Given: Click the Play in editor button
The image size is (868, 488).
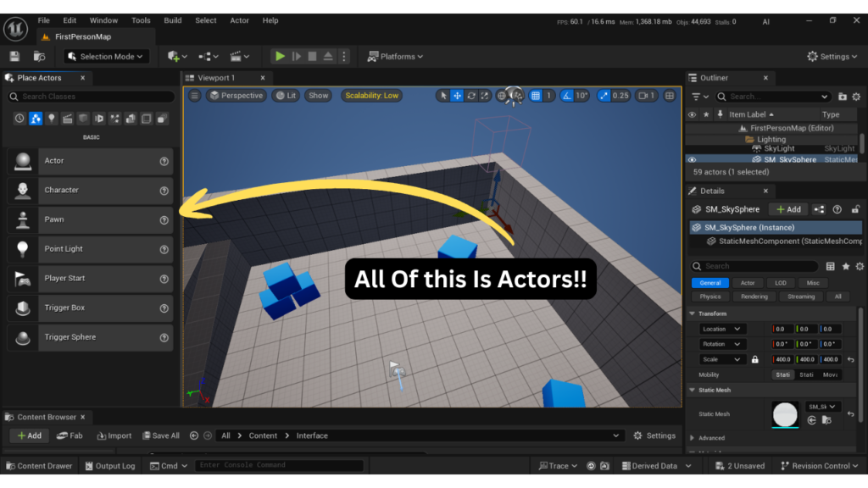Looking at the screenshot, I should coord(280,57).
